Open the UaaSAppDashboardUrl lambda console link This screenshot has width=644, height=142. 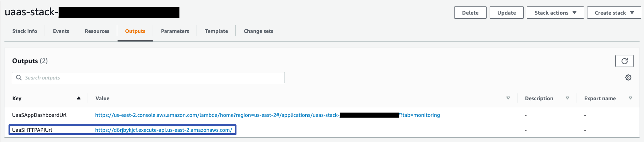pyautogui.click(x=267, y=115)
